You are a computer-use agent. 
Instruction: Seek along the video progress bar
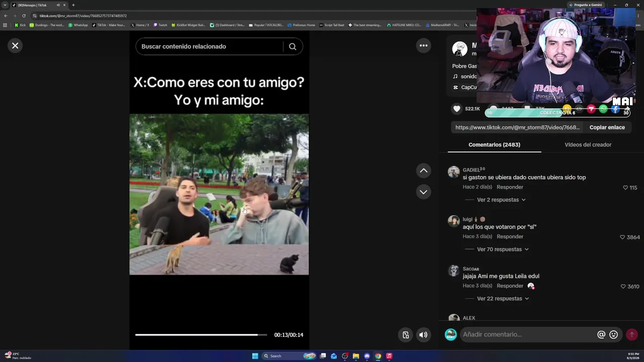pyautogui.click(x=201, y=335)
